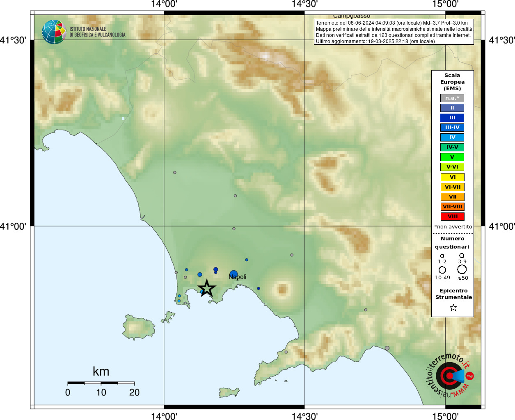Select the green V intensity swatch
Screen dimensions: 515x420
[452, 157]
